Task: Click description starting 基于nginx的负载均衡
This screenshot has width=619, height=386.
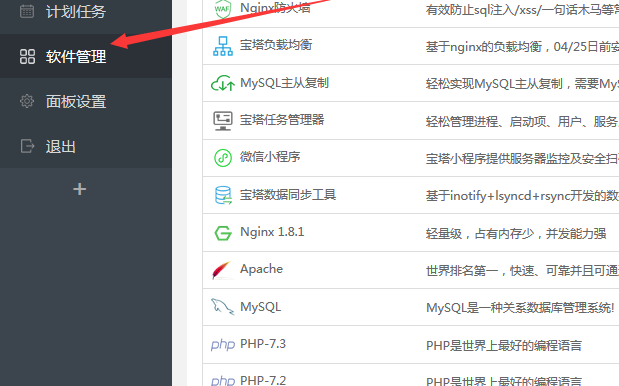Action: click(x=522, y=47)
